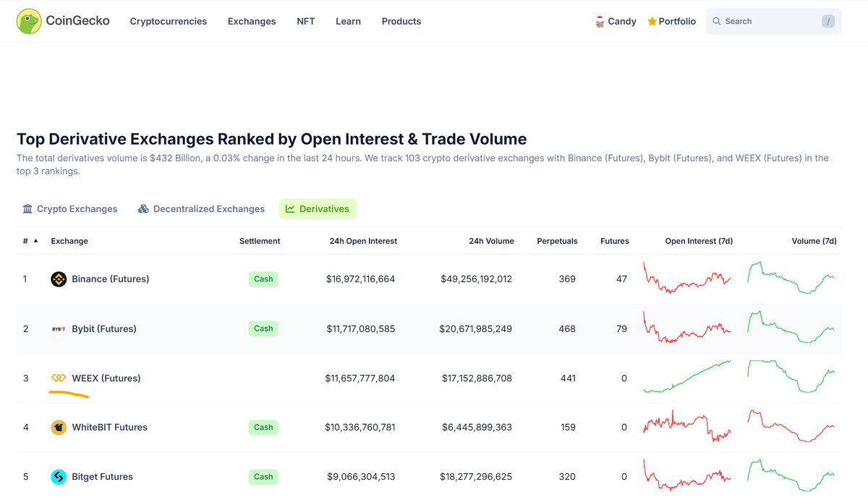
Task: Click the Cash settlement badge for Binance
Action: coord(263,279)
